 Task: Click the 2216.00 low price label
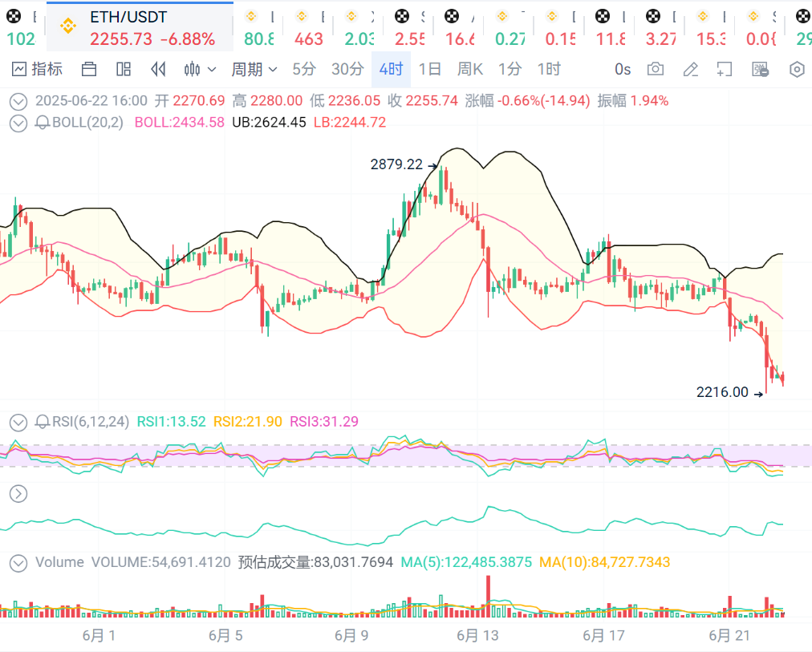click(x=722, y=392)
